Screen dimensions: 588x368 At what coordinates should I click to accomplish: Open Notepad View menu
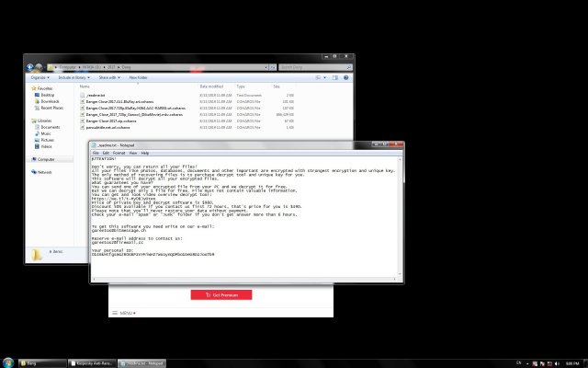click(133, 154)
